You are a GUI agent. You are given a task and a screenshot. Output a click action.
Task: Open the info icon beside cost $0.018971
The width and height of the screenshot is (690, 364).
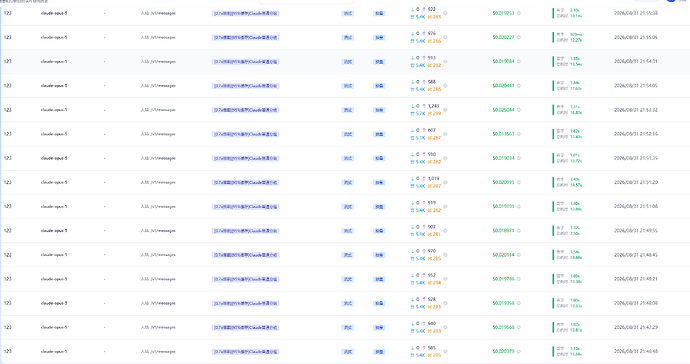click(x=519, y=231)
